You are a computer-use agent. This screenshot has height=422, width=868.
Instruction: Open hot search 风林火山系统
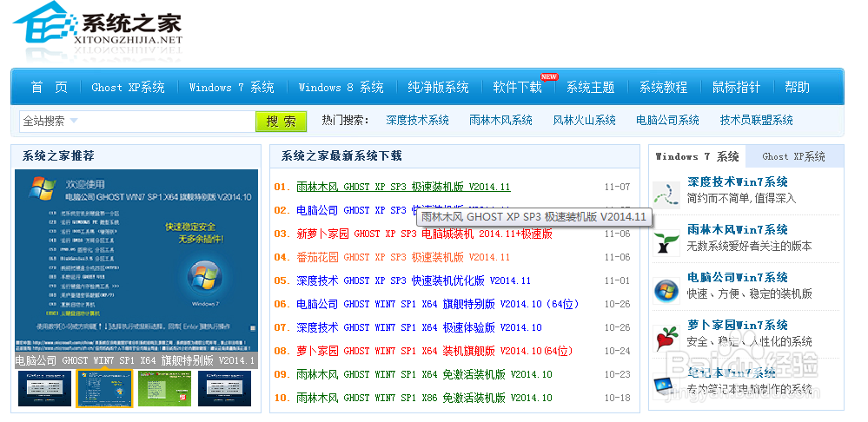[x=585, y=120]
